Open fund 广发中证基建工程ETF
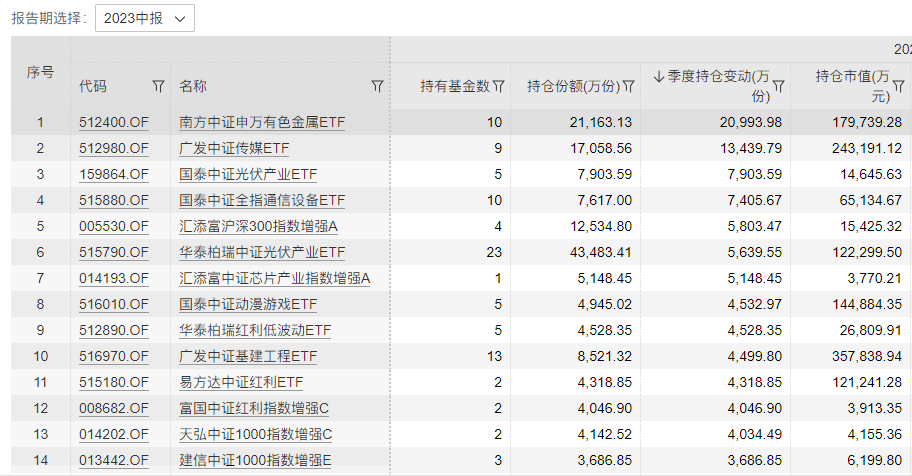The height and width of the screenshot is (476, 912). tap(248, 356)
